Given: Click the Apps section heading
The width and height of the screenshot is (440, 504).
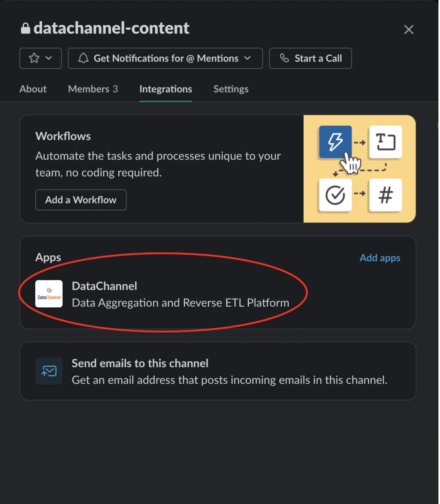Looking at the screenshot, I should point(48,258).
